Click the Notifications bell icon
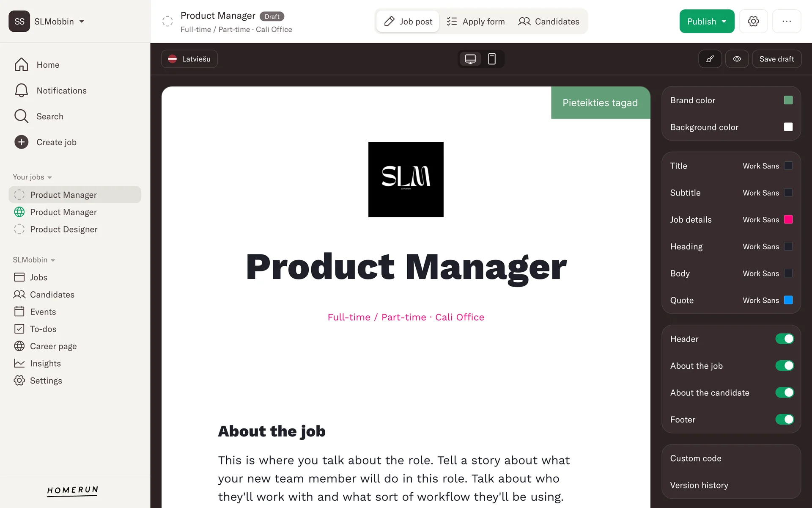The width and height of the screenshot is (812, 508). click(21, 91)
